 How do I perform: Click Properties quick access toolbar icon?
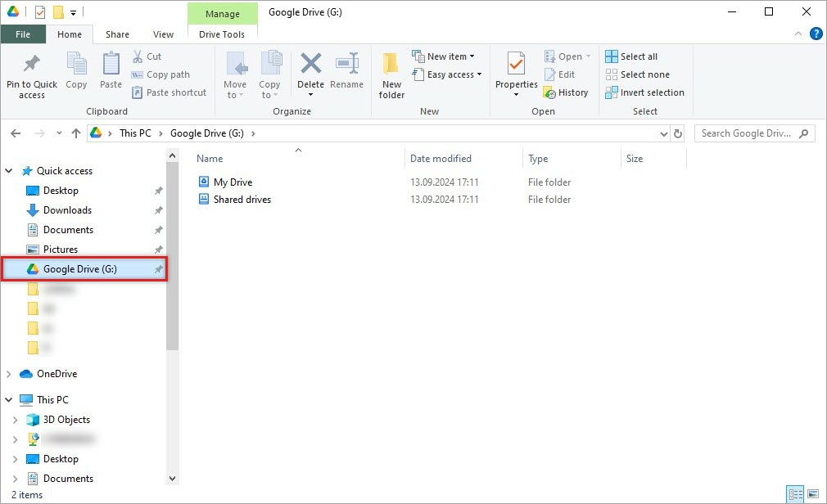[x=40, y=11]
